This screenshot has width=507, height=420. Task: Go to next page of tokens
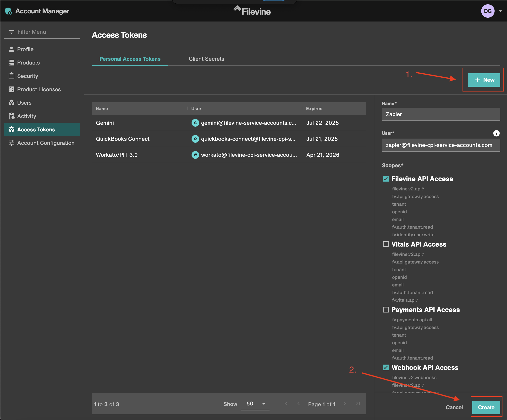coord(345,404)
